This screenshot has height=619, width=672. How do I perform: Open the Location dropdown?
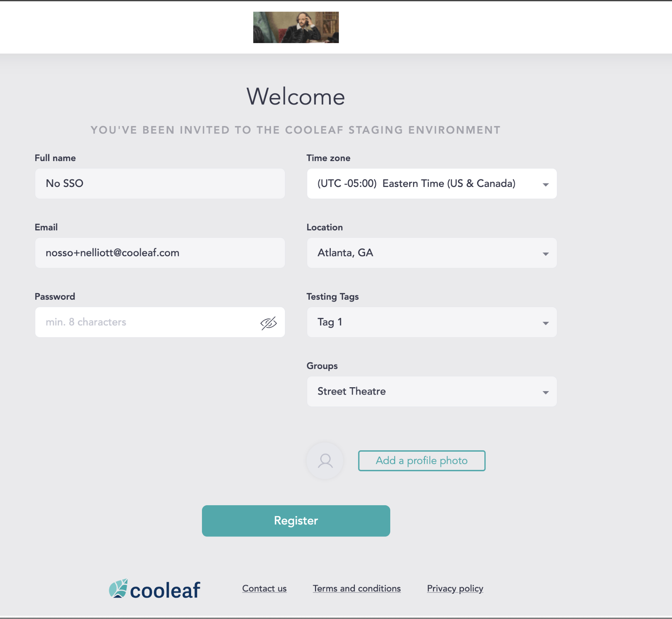[546, 253]
